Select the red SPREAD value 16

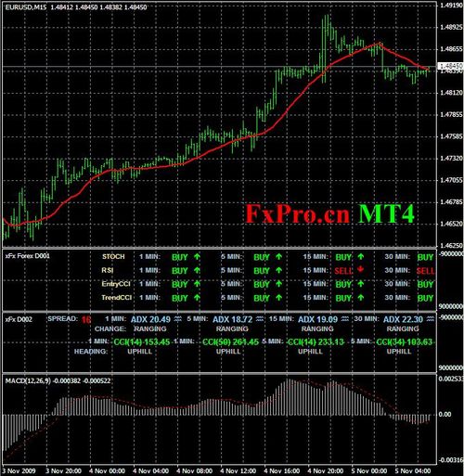click(86, 319)
